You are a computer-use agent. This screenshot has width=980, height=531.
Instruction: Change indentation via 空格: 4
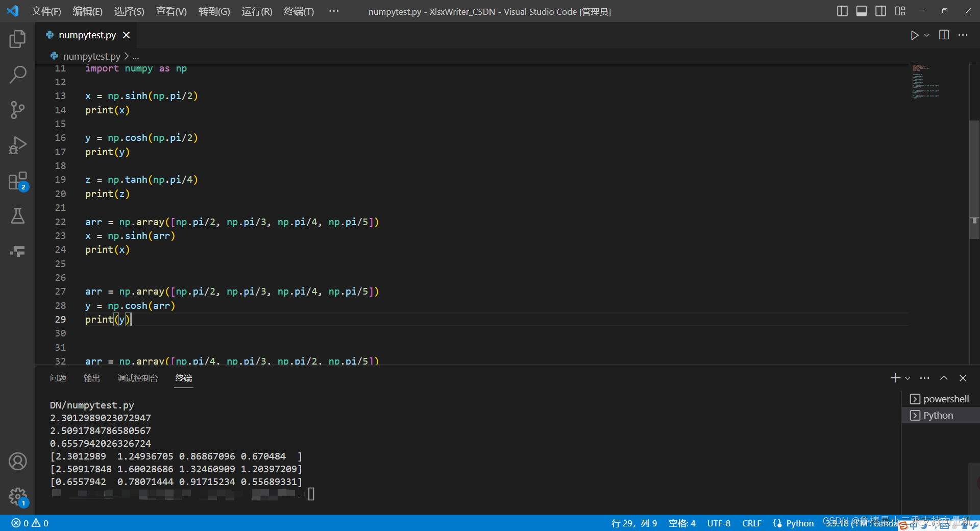coord(682,523)
